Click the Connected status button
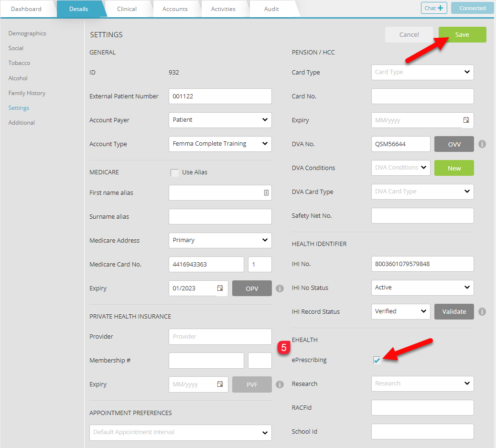The height and width of the screenshot is (448, 496). (472, 8)
